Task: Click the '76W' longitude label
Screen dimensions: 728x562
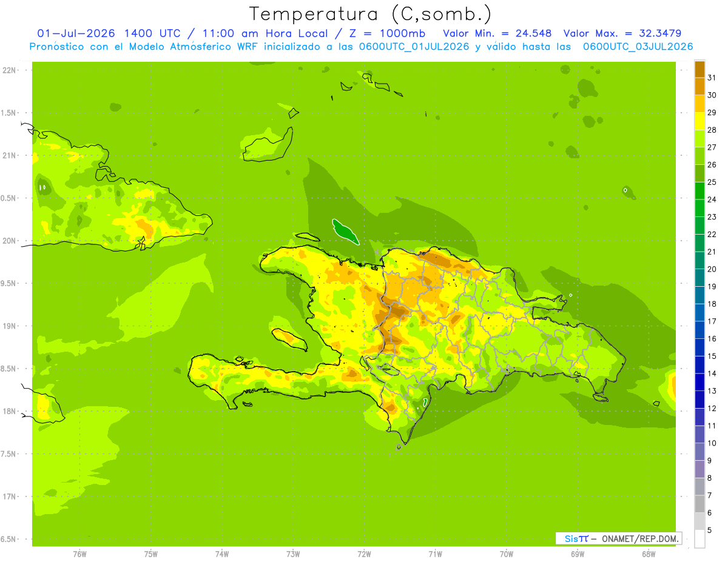Action: coord(79,554)
